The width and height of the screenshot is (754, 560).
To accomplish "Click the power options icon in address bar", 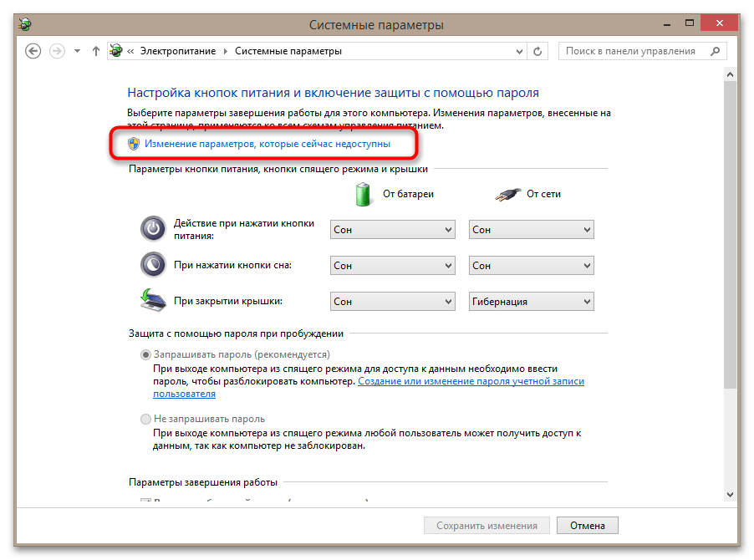I will 116,50.
